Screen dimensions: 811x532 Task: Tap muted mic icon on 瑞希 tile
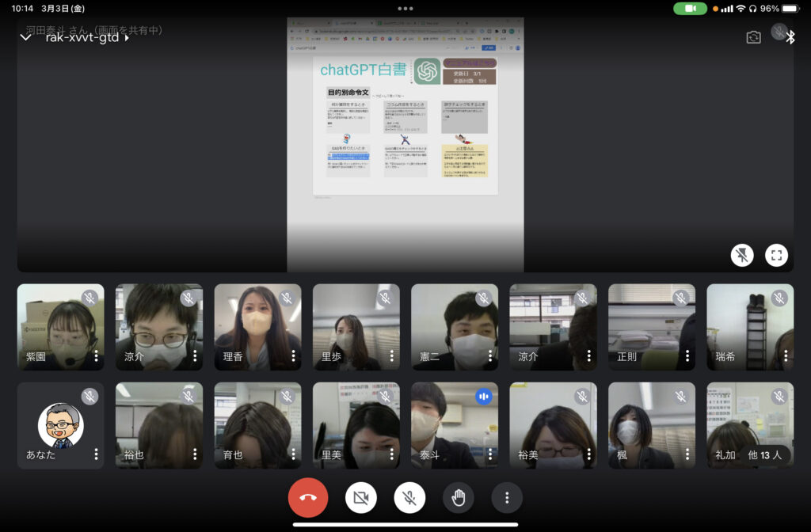click(x=779, y=298)
